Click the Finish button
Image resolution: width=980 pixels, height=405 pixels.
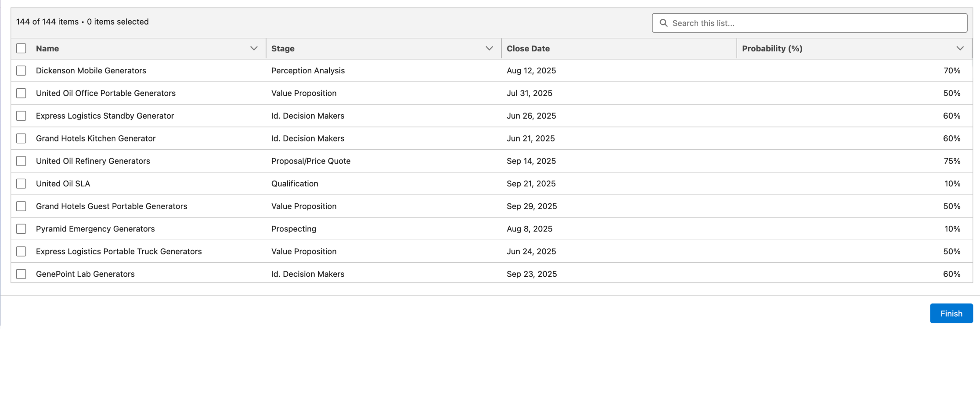tap(951, 313)
